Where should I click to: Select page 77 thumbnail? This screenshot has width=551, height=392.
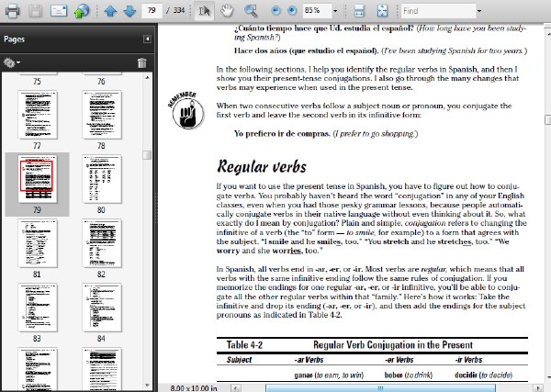point(38,115)
